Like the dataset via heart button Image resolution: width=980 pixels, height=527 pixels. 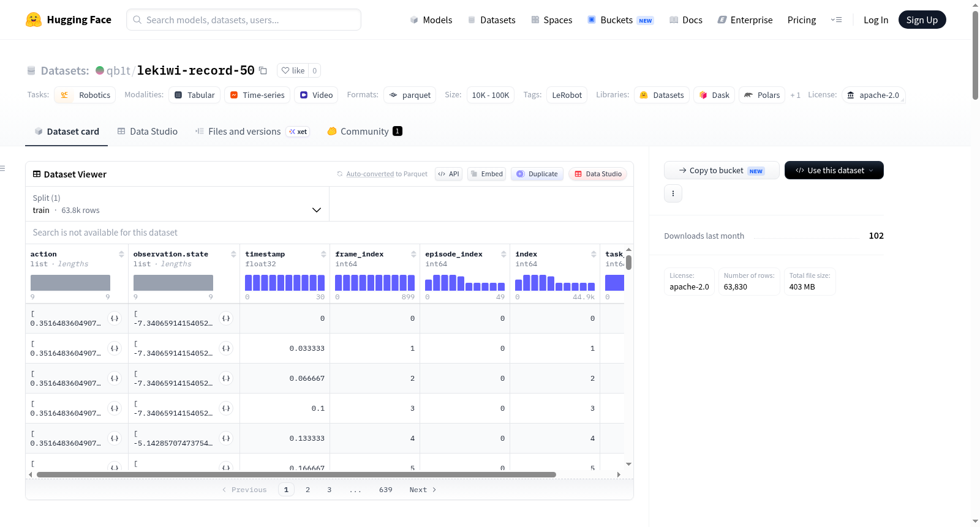click(293, 70)
